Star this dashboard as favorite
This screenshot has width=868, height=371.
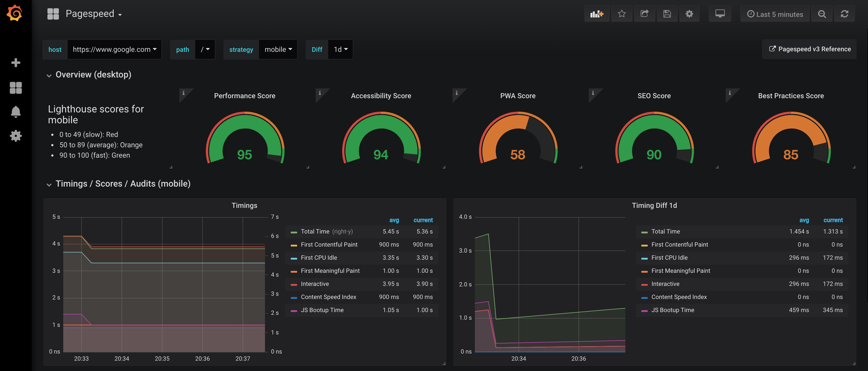(x=622, y=14)
